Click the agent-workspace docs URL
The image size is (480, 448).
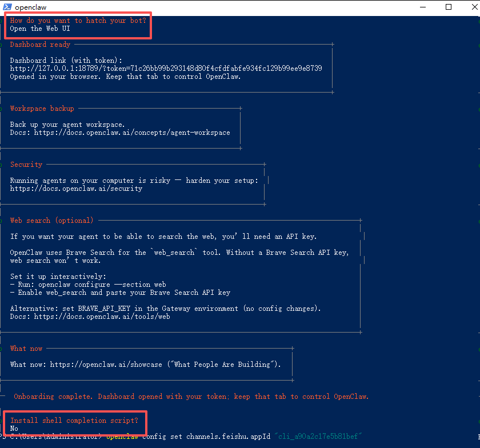[x=132, y=133]
